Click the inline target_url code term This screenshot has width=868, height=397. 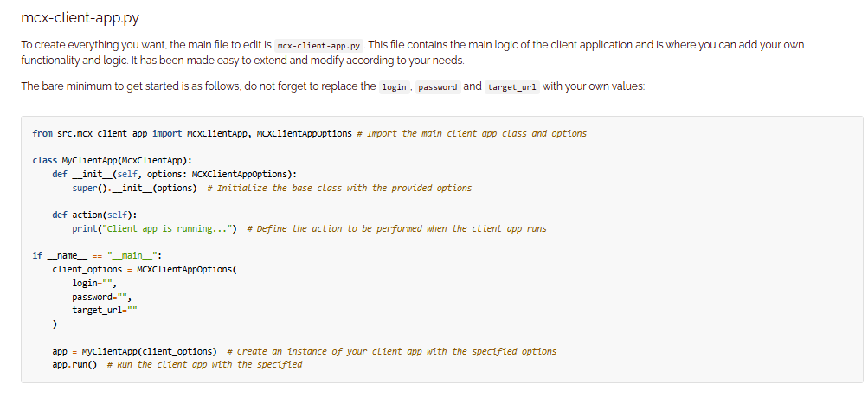512,87
